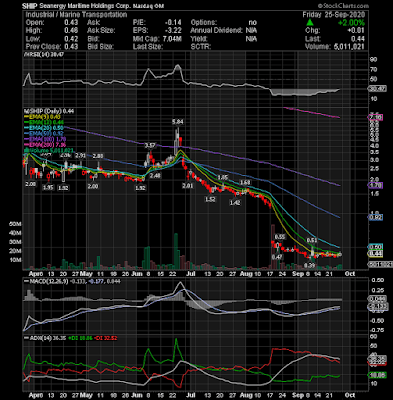This screenshot has height=400, width=393.
Task: Click the 0.51 high price annotation
Action: coord(312,240)
